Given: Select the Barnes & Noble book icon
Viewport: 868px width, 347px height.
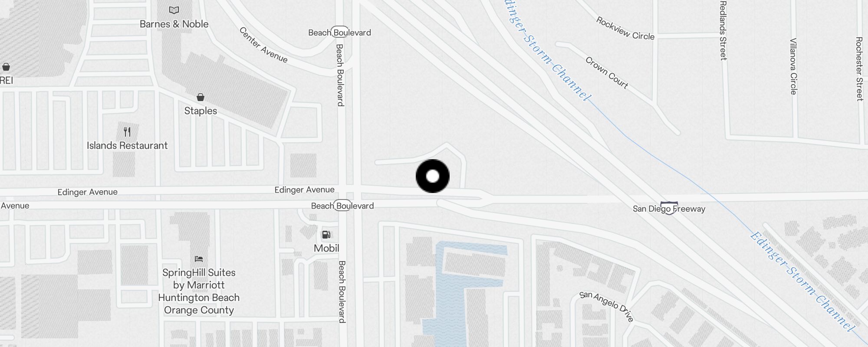Looking at the screenshot, I should (x=174, y=10).
